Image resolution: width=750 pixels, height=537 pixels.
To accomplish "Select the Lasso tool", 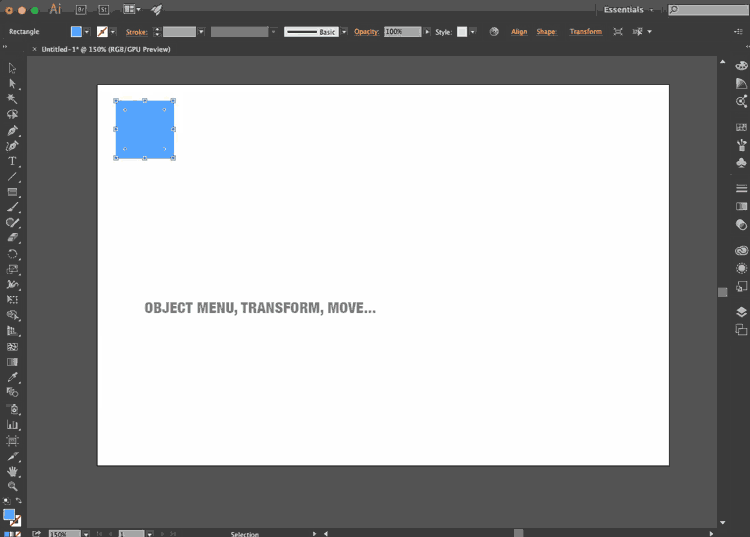I will pyautogui.click(x=12, y=114).
